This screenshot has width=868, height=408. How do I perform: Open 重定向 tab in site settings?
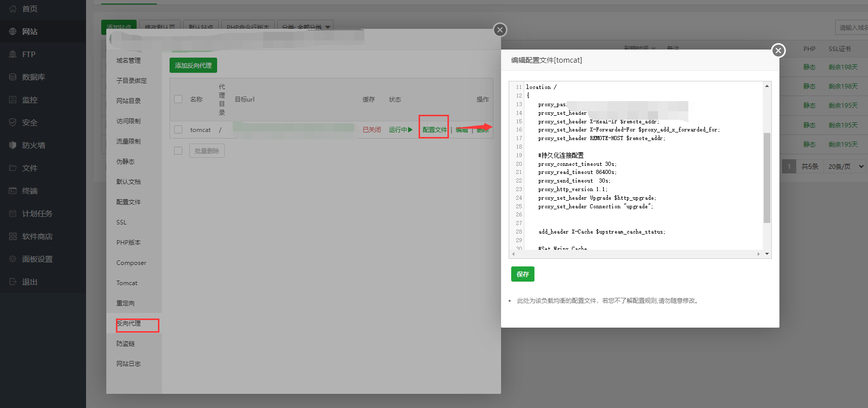[x=126, y=303]
